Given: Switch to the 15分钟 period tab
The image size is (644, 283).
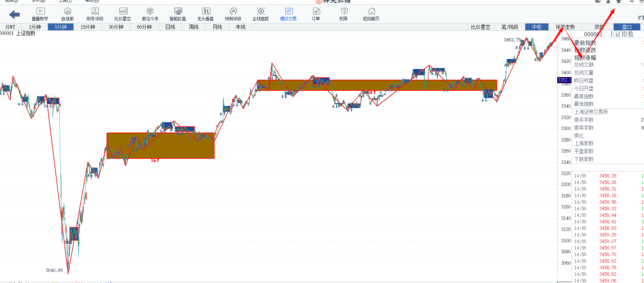Looking at the screenshot, I should (88, 27).
